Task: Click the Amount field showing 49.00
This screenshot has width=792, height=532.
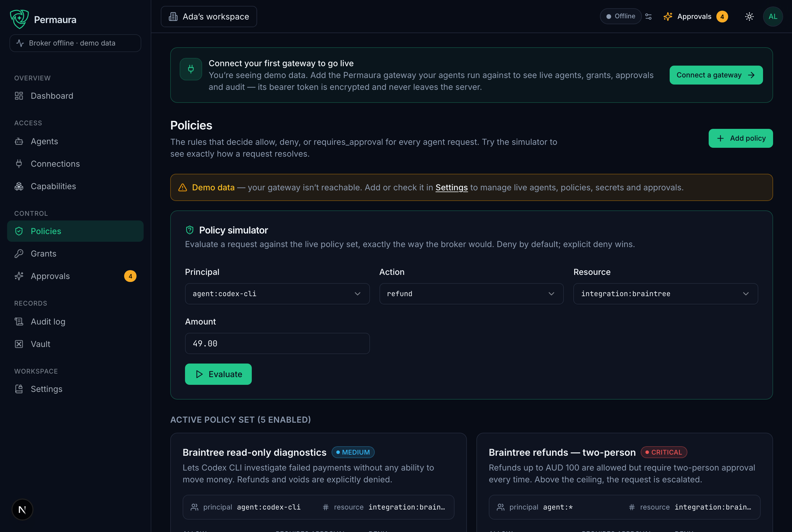Action: (277, 343)
